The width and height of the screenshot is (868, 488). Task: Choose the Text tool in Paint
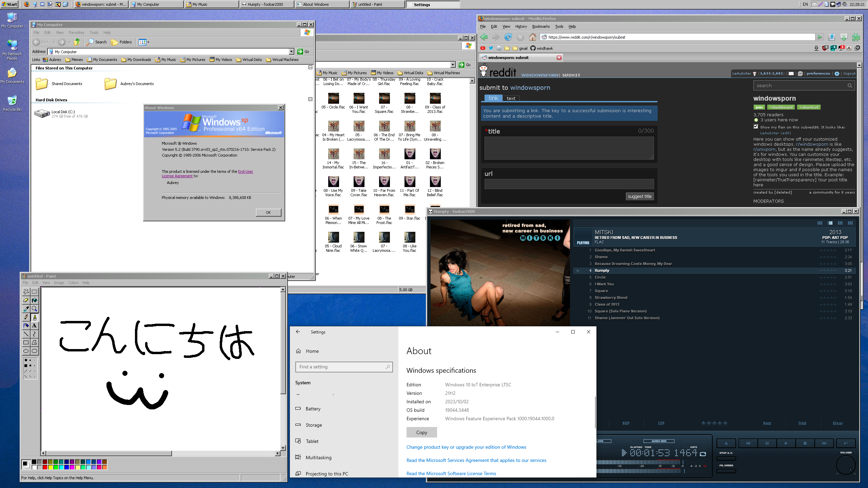[34, 326]
